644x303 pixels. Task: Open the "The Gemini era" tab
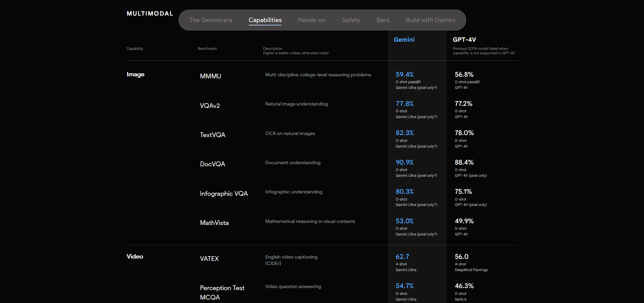tap(211, 20)
